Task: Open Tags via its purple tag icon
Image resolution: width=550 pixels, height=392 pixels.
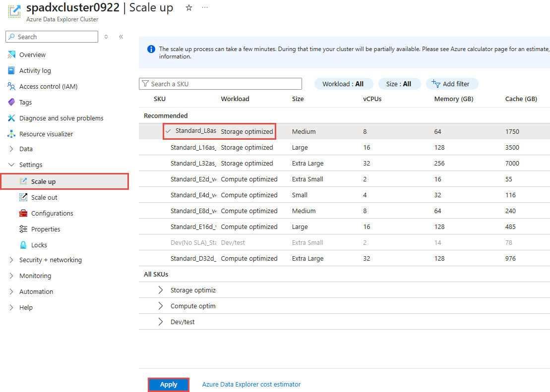Action: point(11,102)
